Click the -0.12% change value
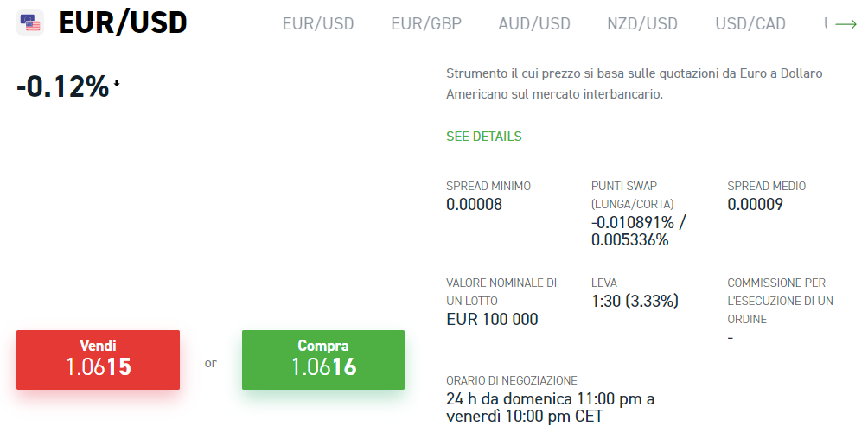This screenshot has height=439, width=868. point(63,86)
